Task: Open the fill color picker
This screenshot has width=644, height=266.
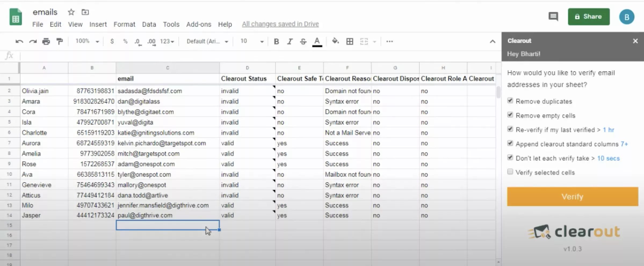Action: 335,41
